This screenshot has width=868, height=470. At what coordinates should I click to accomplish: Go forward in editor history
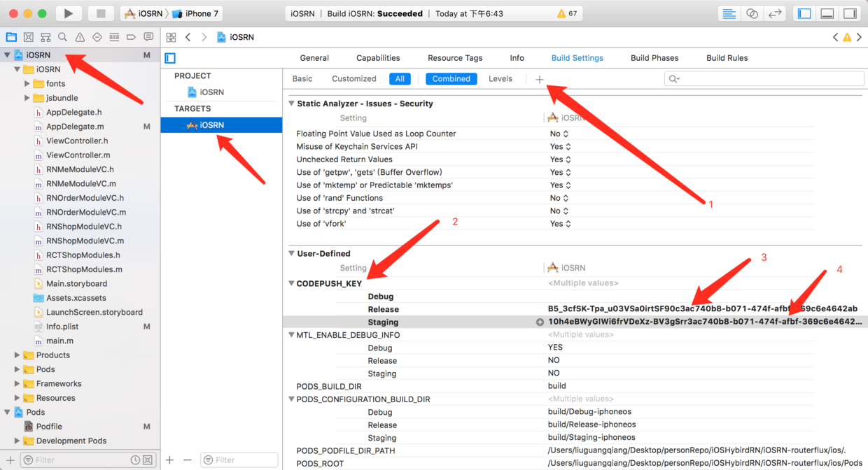tap(204, 37)
